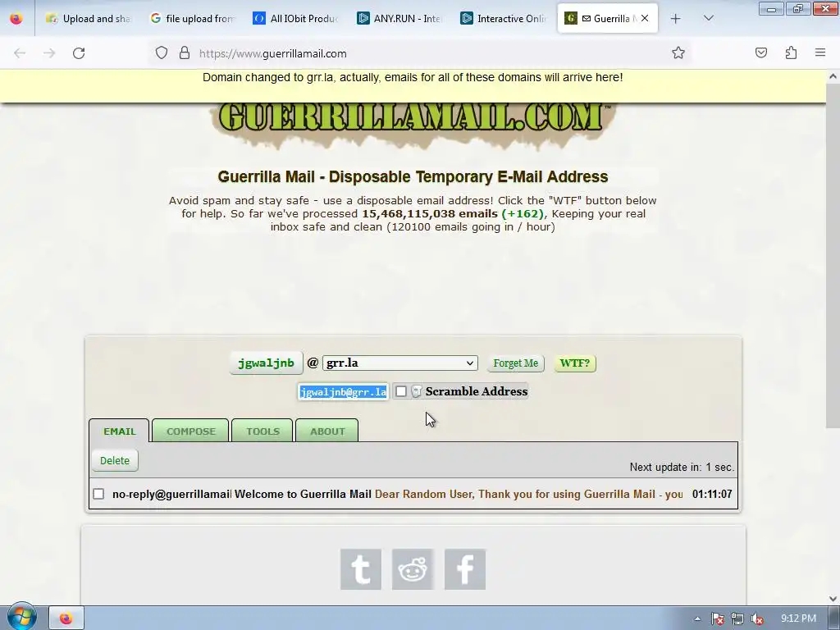
Task: Click Firefox icon in the taskbar
Action: pos(66,619)
